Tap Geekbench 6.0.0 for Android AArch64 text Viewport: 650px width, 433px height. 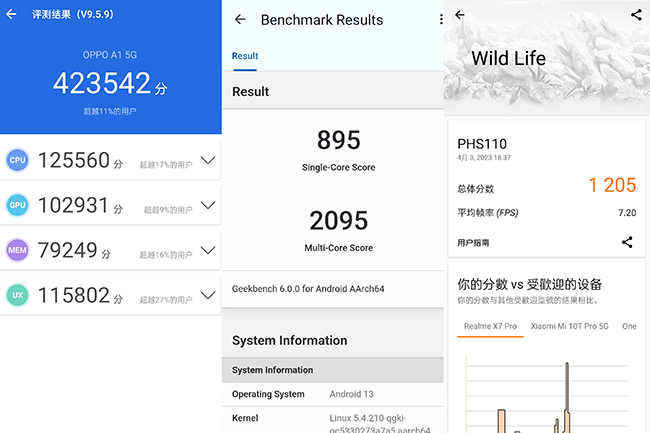(308, 289)
